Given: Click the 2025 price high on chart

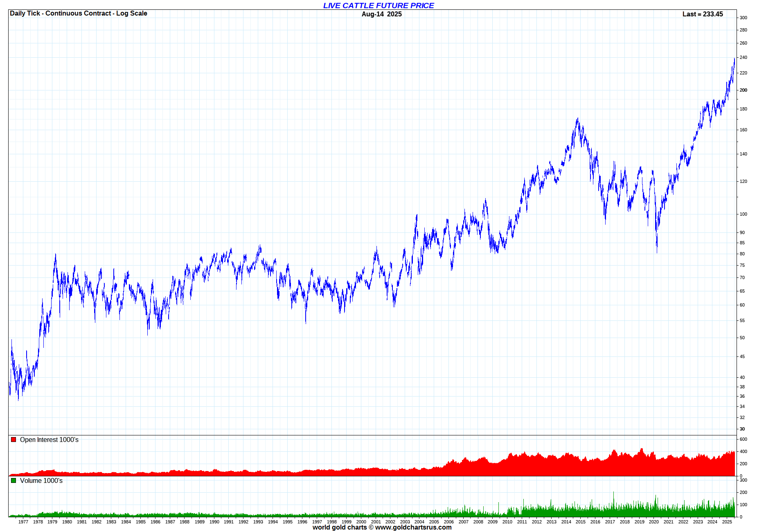Looking at the screenshot, I should (x=734, y=59).
